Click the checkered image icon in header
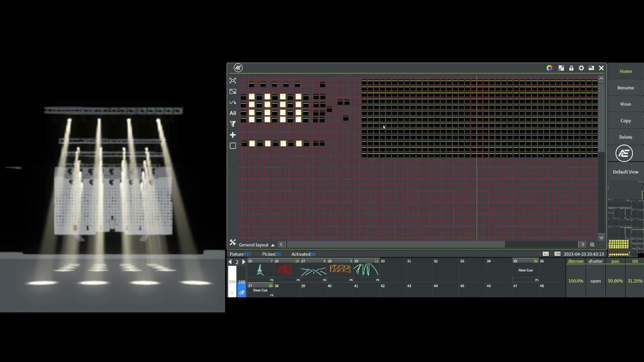Image resolution: width=644 pixels, height=362 pixels. 561,68
